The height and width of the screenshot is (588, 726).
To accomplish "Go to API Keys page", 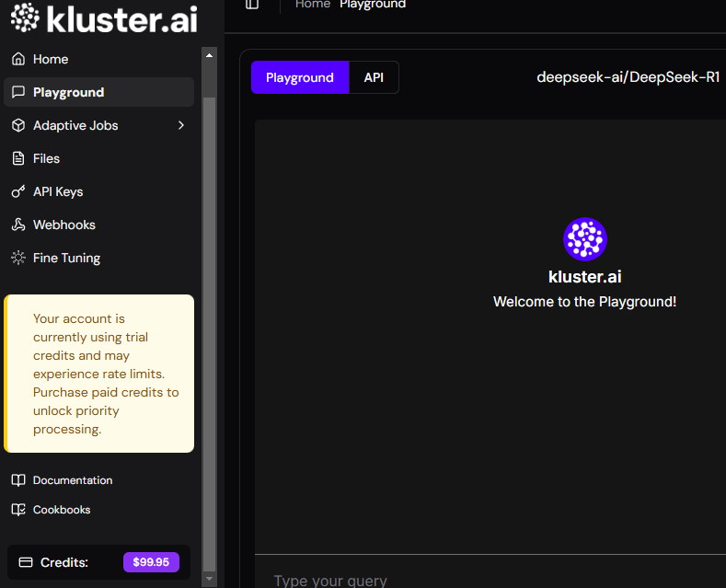I will [98, 191].
